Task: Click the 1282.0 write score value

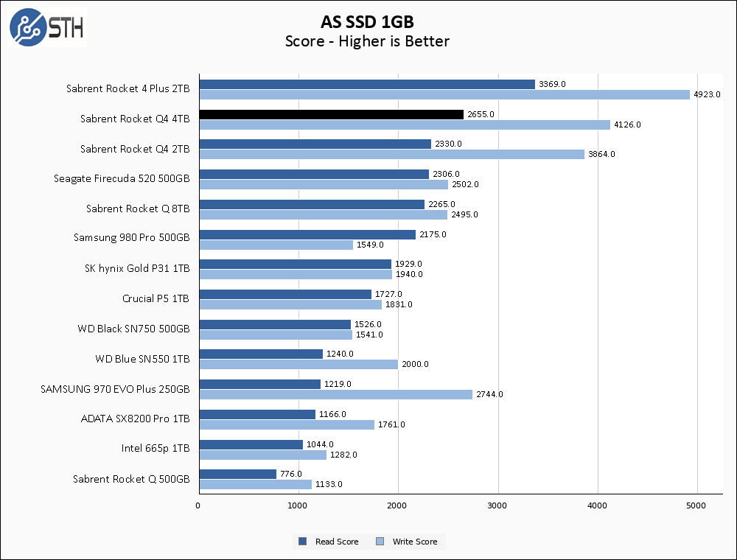Action: [343, 455]
